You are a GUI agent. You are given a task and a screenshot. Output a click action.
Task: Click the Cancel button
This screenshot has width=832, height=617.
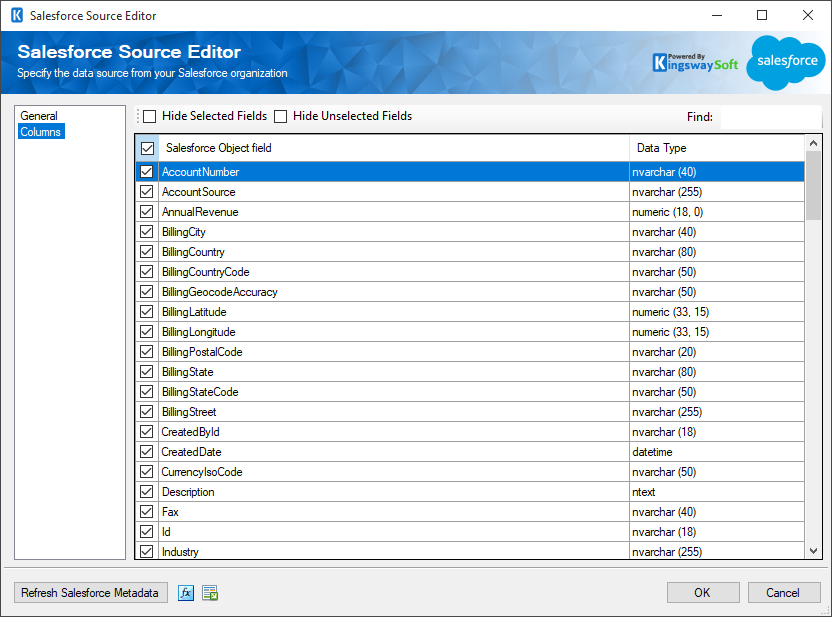coord(783,593)
